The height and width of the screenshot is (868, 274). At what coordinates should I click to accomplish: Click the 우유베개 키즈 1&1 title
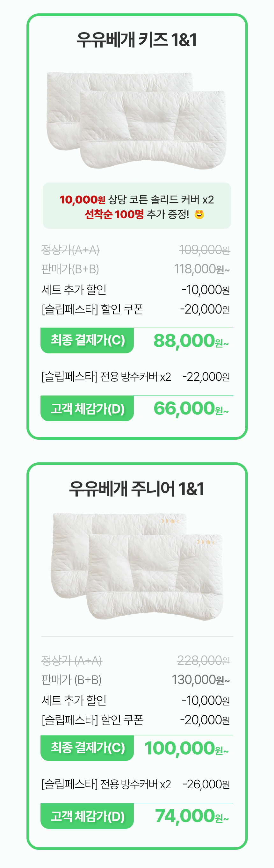pos(137,40)
